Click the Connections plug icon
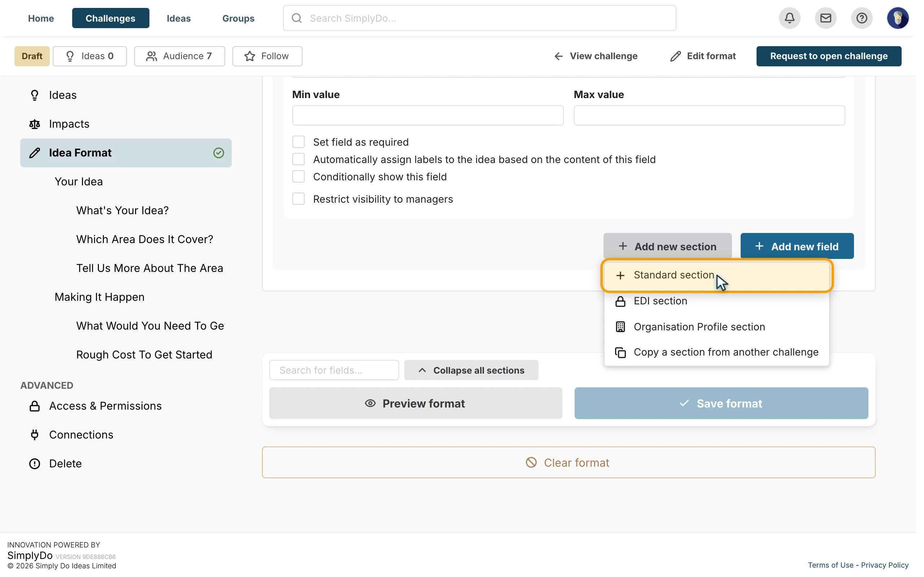Screen dimensions: 924x577 click(35, 435)
